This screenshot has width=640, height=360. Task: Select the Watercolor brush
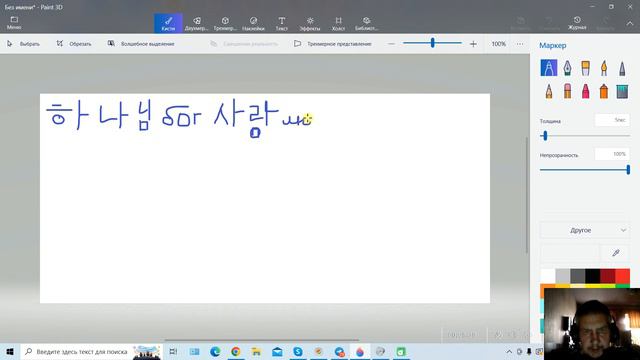[x=604, y=68]
